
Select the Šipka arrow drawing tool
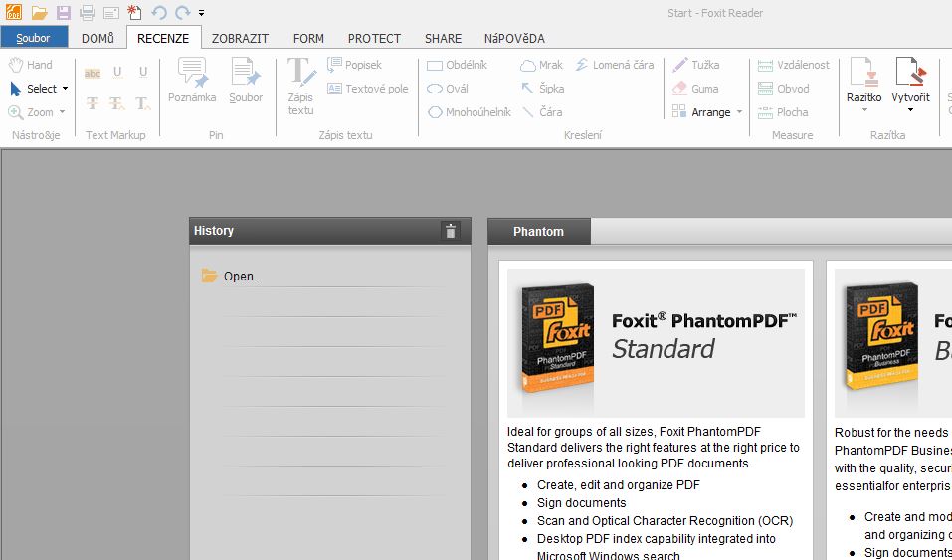pos(543,89)
